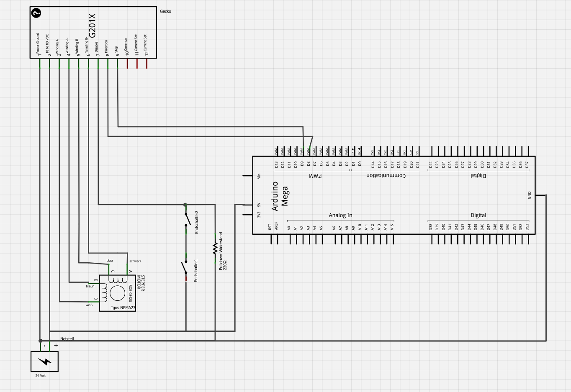Click the 5V pin on the Arduino
571x392 pixels.
[x=248, y=205]
